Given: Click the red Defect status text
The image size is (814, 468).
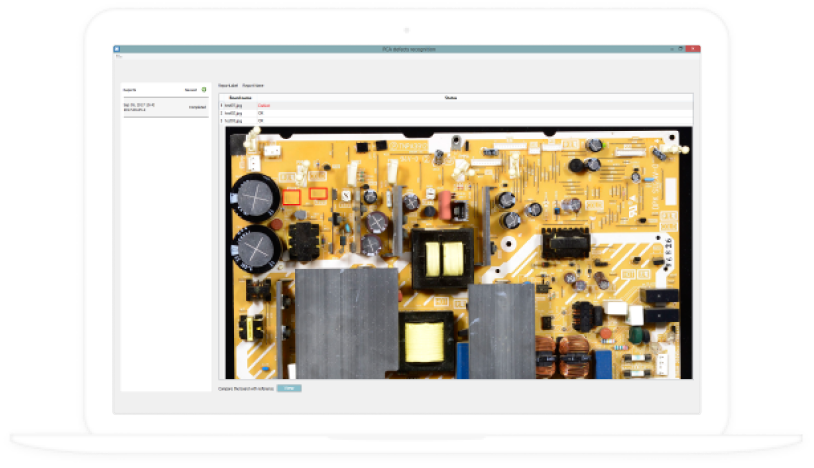Looking at the screenshot, I should click(x=265, y=105).
